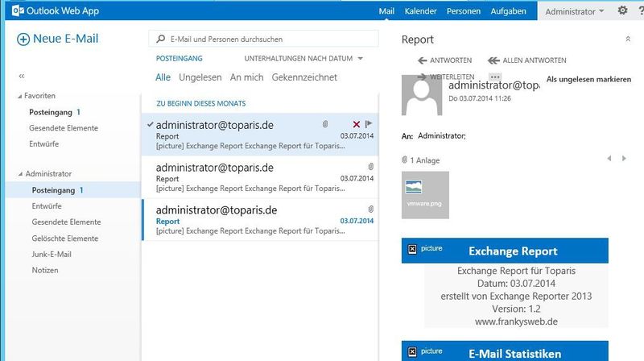
Task: Select the An mich filter
Action: coord(246,77)
